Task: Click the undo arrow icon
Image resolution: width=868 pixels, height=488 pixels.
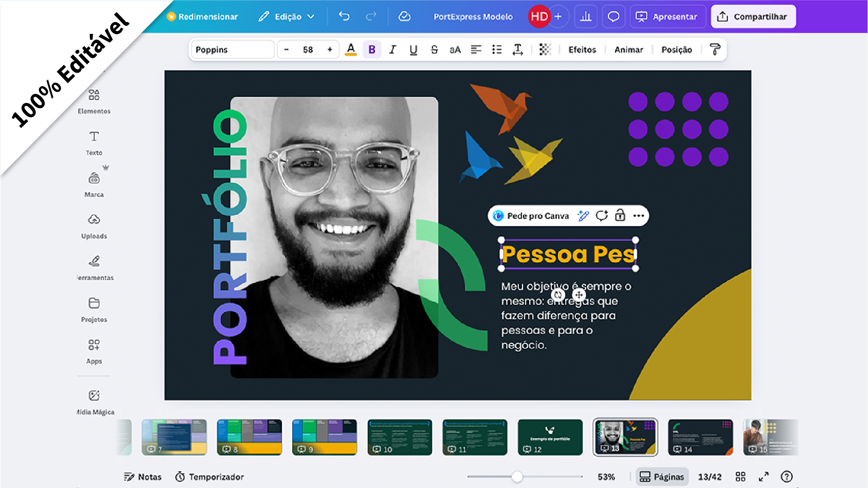Action: coord(344,17)
